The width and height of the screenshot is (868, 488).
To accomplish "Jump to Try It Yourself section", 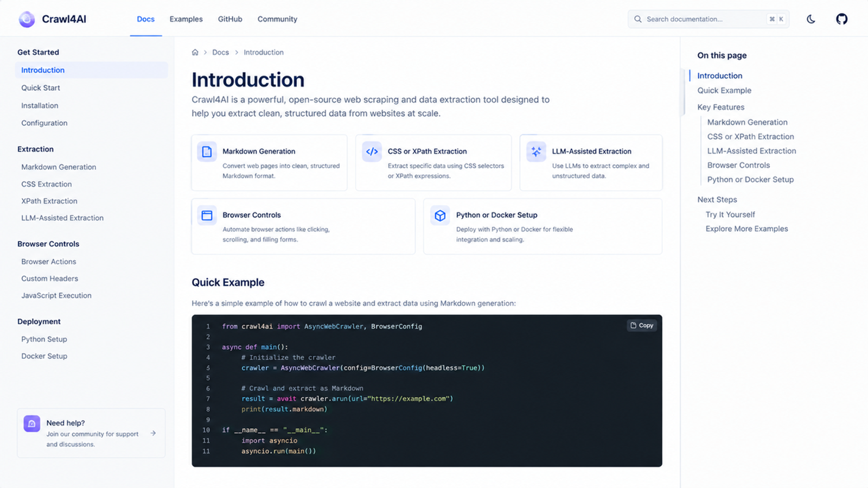I will point(730,214).
